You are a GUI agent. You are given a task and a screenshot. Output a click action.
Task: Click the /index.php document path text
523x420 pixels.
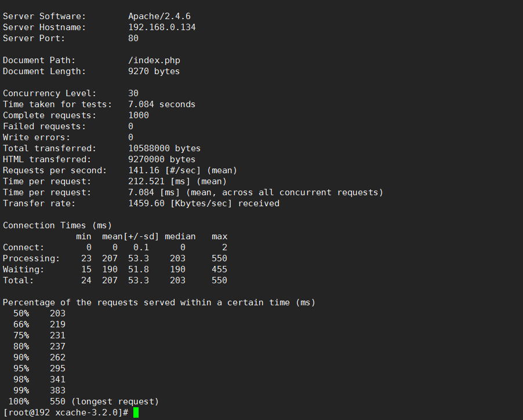pyautogui.click(x=154, y=60)
